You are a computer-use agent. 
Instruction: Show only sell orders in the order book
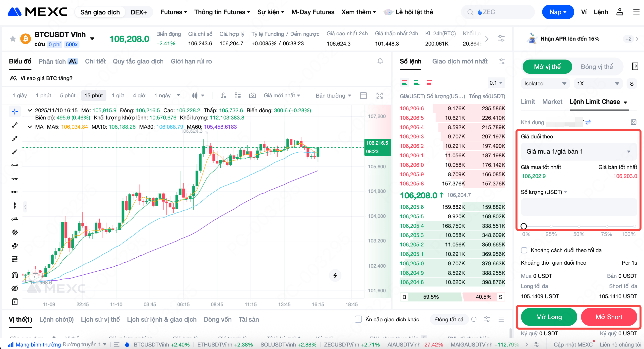click(x=429, y=83)
